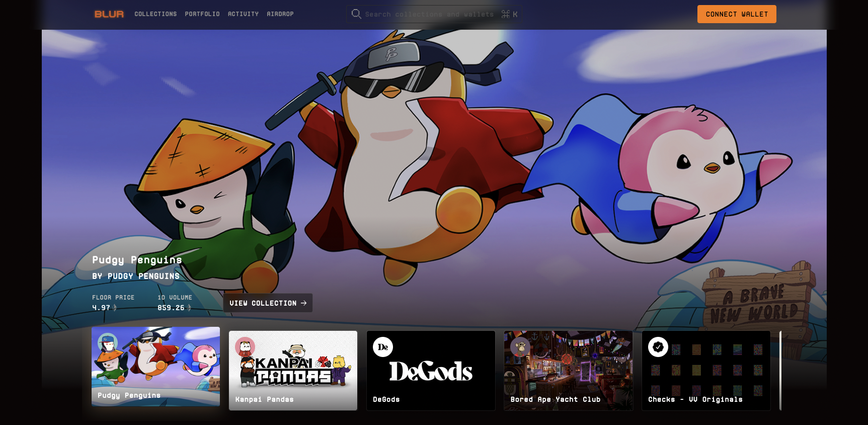Viewport: 868px width, 425px height.
Task: Select the Checks - VV Originals card
Action: click(x=706, y=371)
